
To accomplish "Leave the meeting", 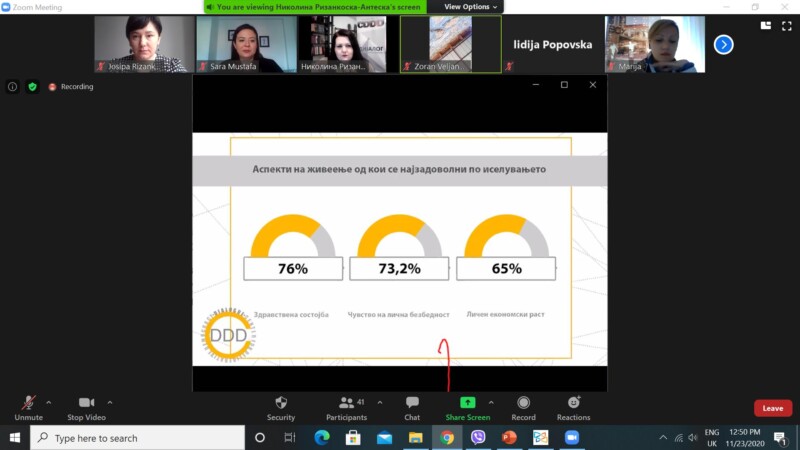I will [x=772, y=408].
